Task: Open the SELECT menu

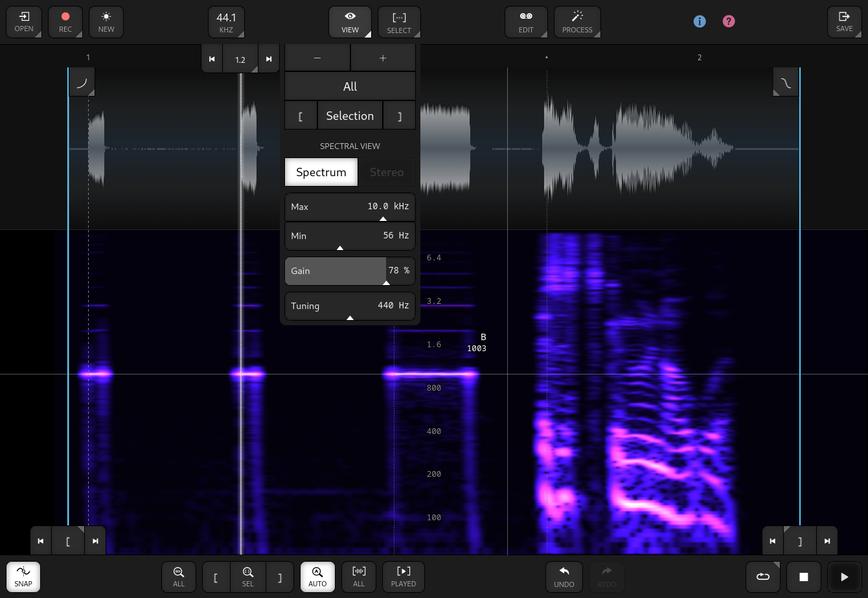Action: click(399, 22)
